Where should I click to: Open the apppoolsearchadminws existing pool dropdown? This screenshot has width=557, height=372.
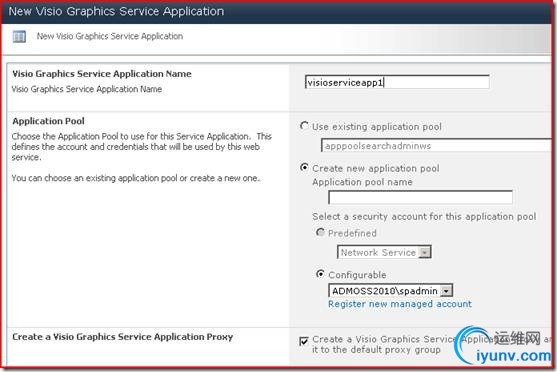pos(437,146)
